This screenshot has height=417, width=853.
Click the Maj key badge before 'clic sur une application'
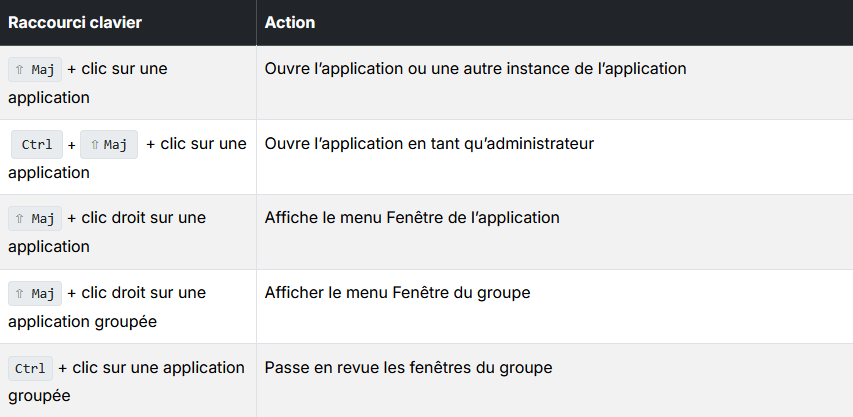pyautogui.click(x=35, y=70)
